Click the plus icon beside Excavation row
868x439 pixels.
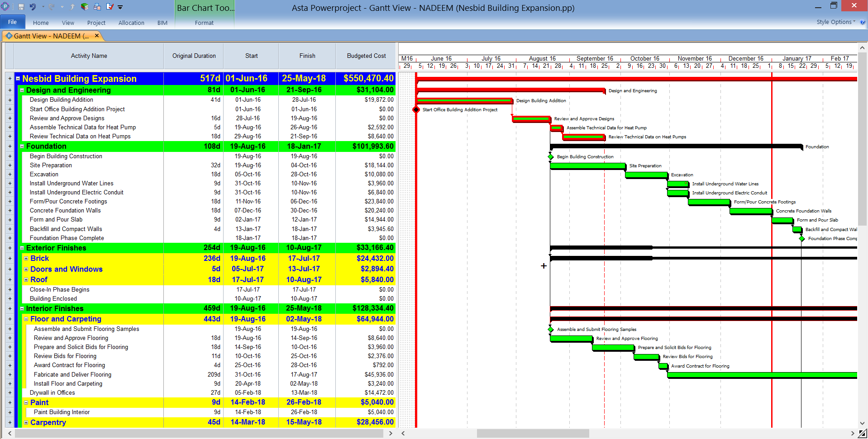click(x=10, y=174)
